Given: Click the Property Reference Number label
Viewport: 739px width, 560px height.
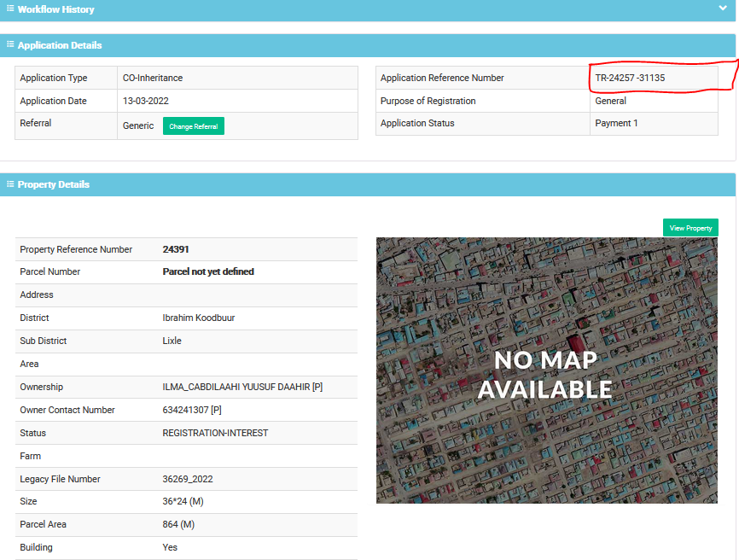Looking at the screenshot, I should [76, 249].
